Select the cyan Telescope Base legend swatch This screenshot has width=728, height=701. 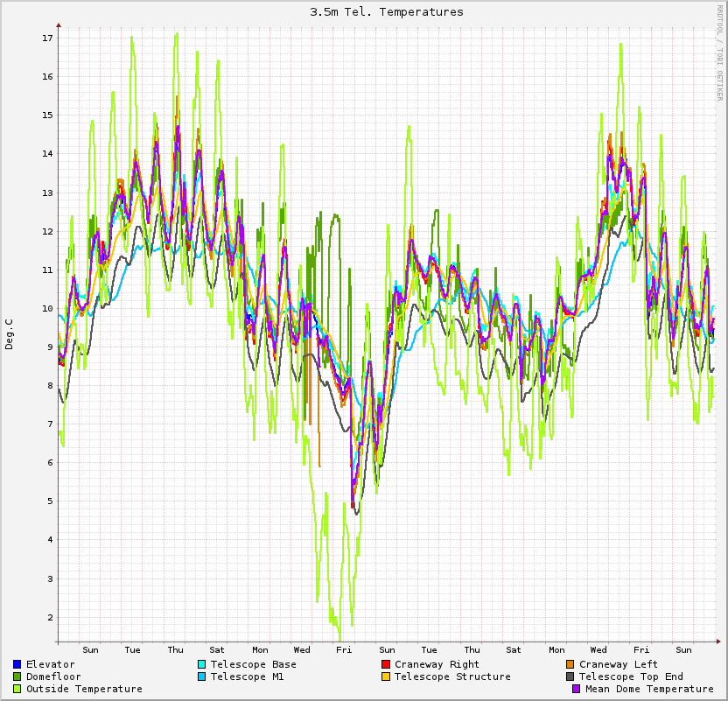[202, 664]
